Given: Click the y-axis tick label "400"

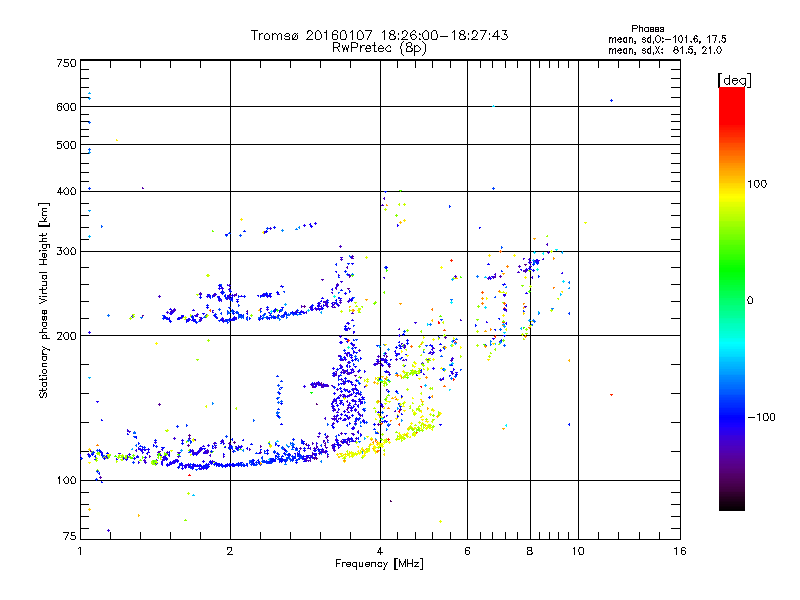Looking at the screenshot, I should [66, 191].
